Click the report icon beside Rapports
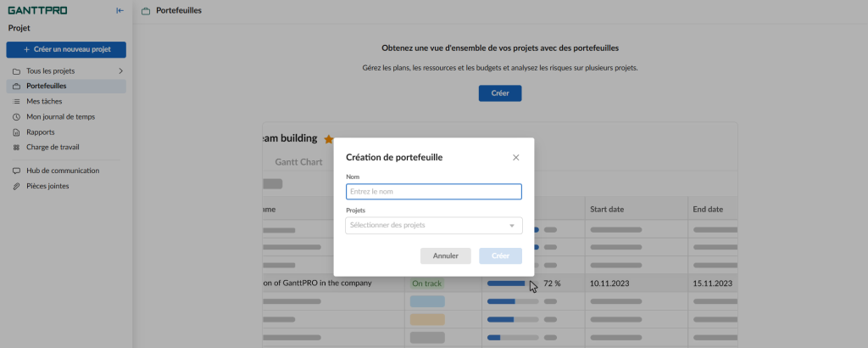 pos(16,132)
